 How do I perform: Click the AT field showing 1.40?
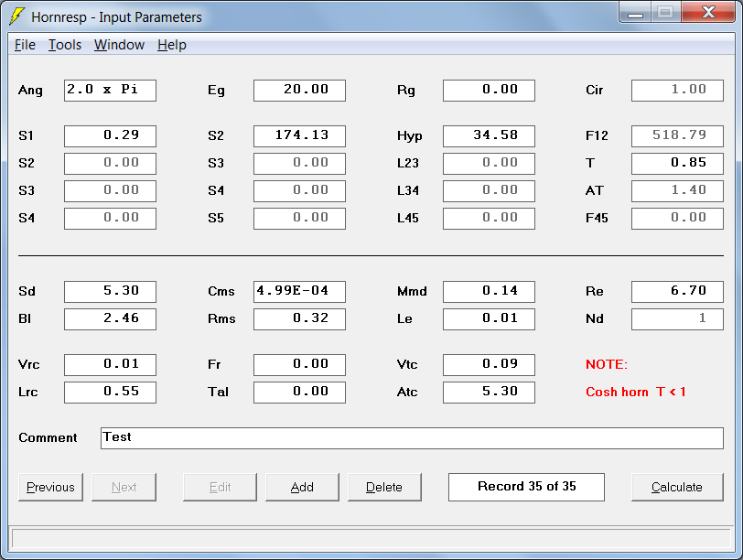[678, 191]
